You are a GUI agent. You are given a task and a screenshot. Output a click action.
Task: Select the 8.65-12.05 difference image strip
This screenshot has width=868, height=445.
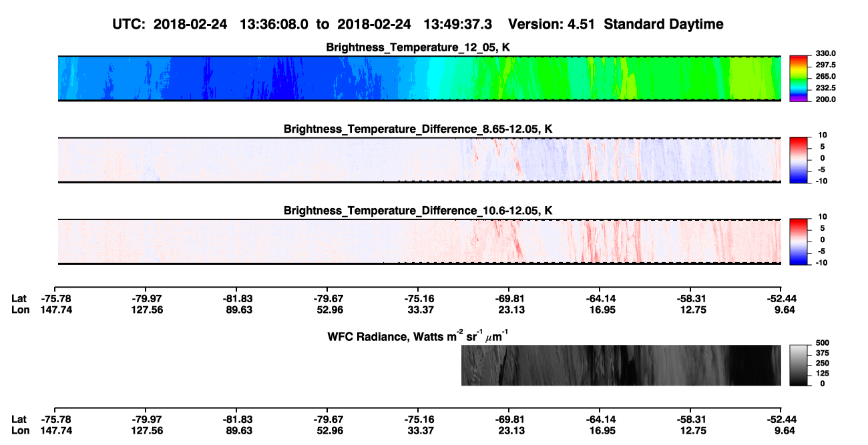pyautogui.click(x=420, y=159)
